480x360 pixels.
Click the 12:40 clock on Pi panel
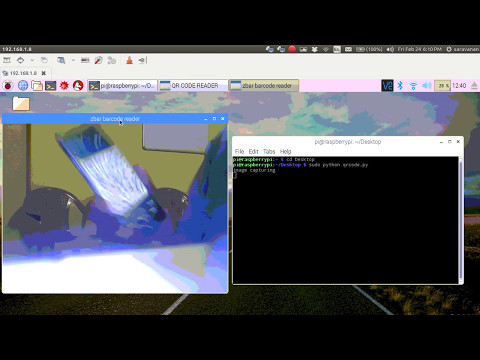click(459, 86)
